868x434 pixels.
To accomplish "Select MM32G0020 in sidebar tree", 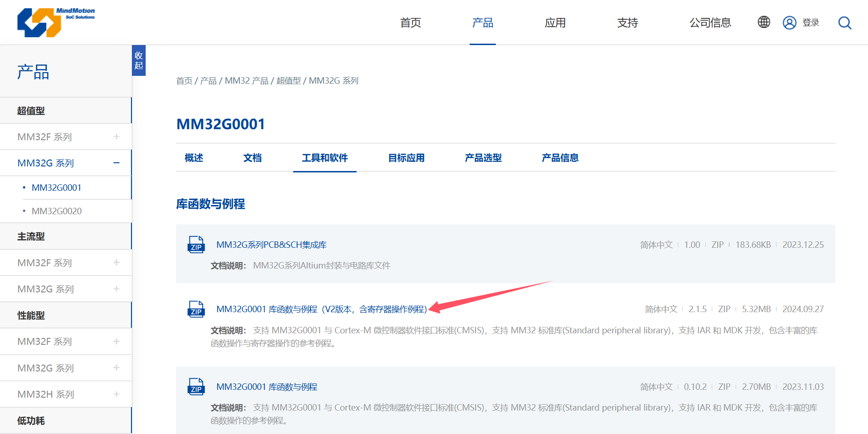I will pyautogui.click(x=57, y=211).
